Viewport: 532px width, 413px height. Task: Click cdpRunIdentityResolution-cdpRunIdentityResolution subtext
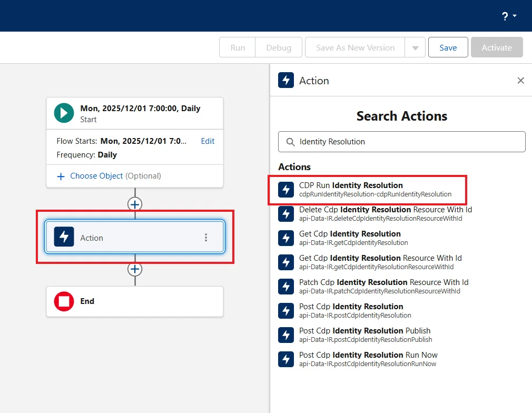point(375,194)
